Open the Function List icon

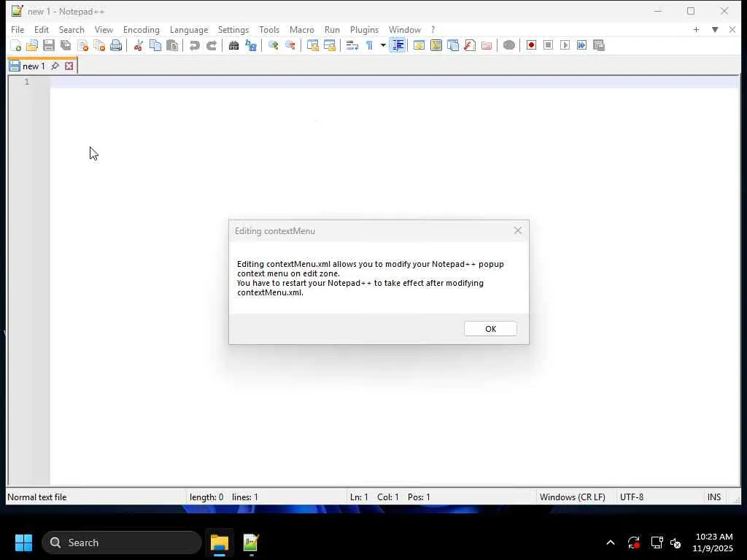470,45
